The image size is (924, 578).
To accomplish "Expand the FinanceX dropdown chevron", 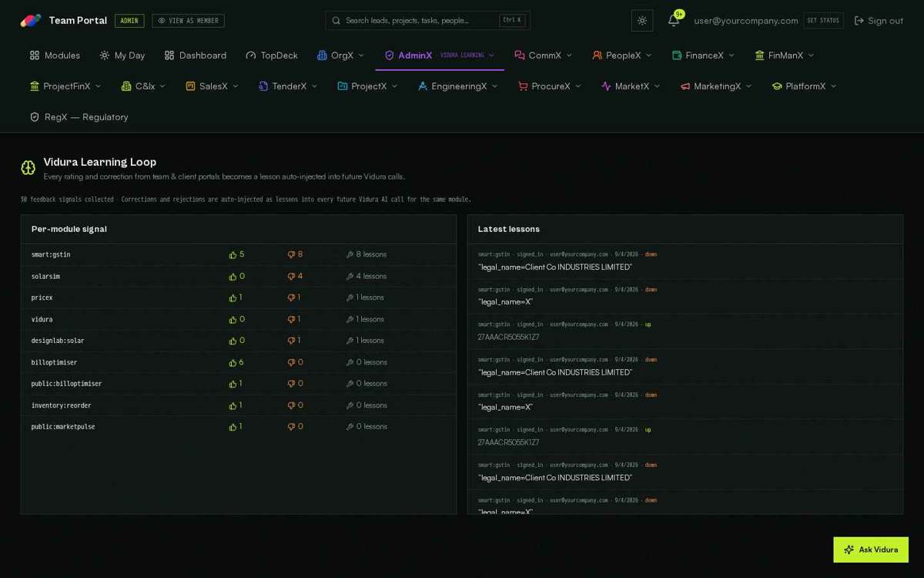I will point(731,55).
